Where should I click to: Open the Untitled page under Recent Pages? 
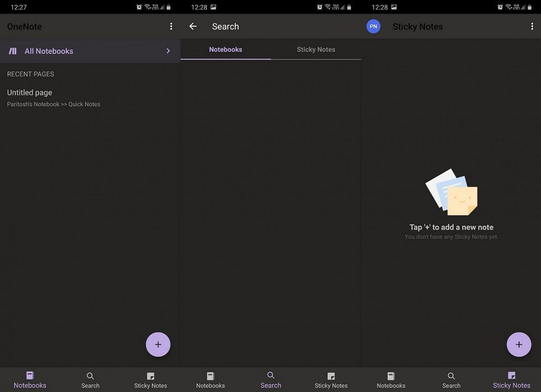29,92
